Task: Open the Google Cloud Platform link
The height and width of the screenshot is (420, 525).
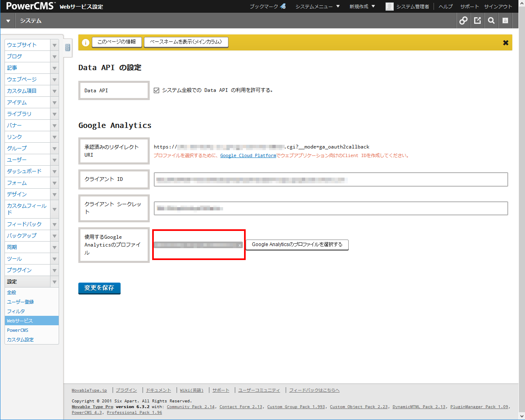Action: [x=248, y=156]
